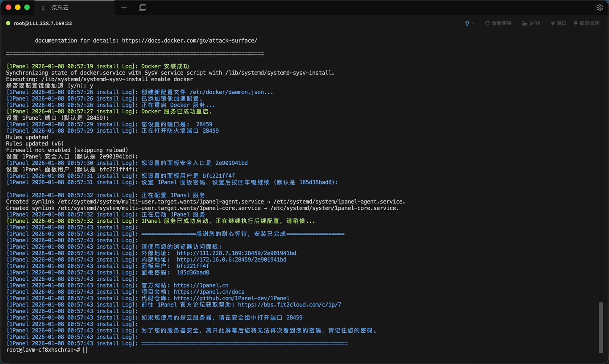The image size is (609, 364).
Task: Open the https://1panel.cn/docs documentation link
Action: (209, 292)
